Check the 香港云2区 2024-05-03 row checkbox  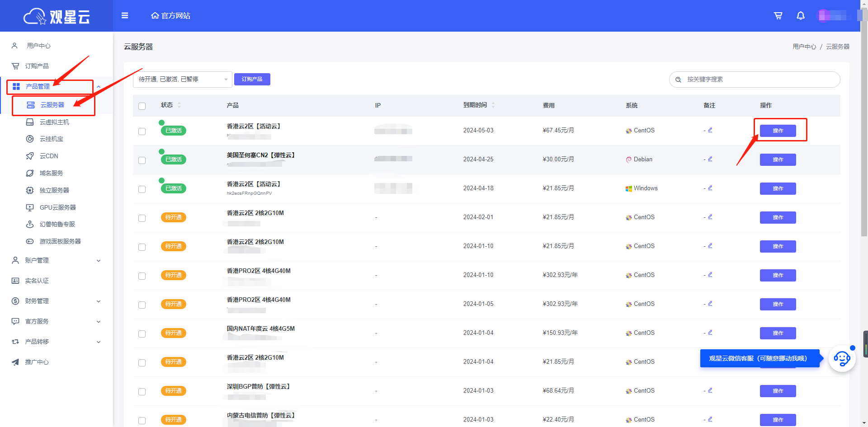point(142,131)
